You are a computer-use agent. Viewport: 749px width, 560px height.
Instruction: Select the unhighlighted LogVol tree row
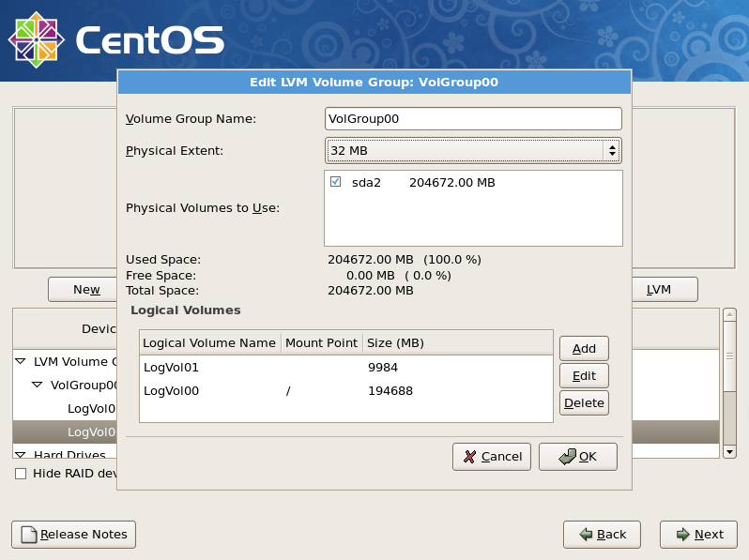point(65,409)
